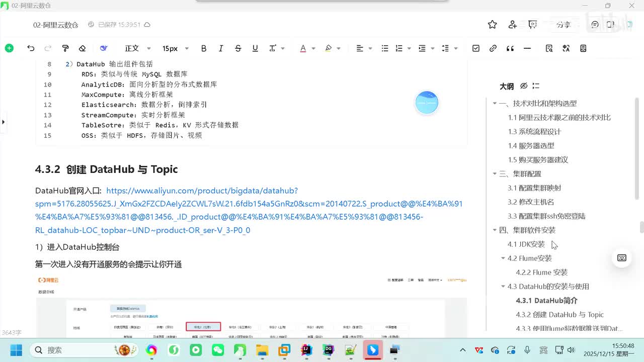Hide the outline with the eye icon

coord(524,86)
